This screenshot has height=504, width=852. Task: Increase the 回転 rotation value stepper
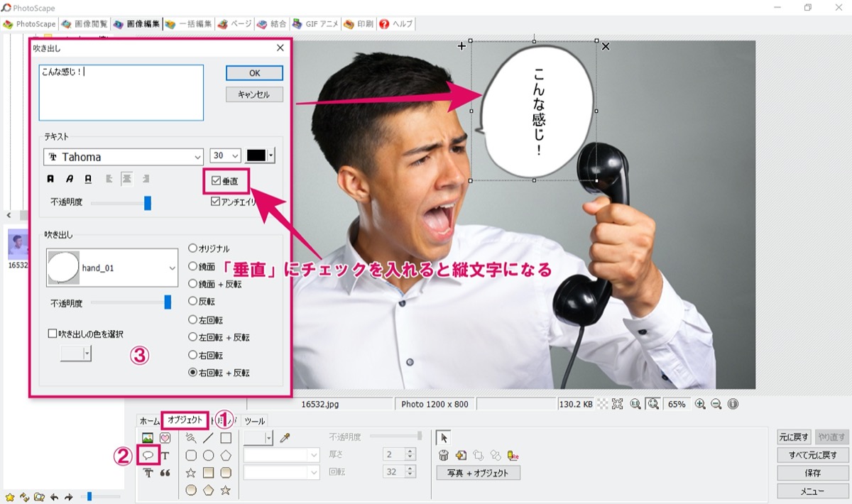pos(410,469)
